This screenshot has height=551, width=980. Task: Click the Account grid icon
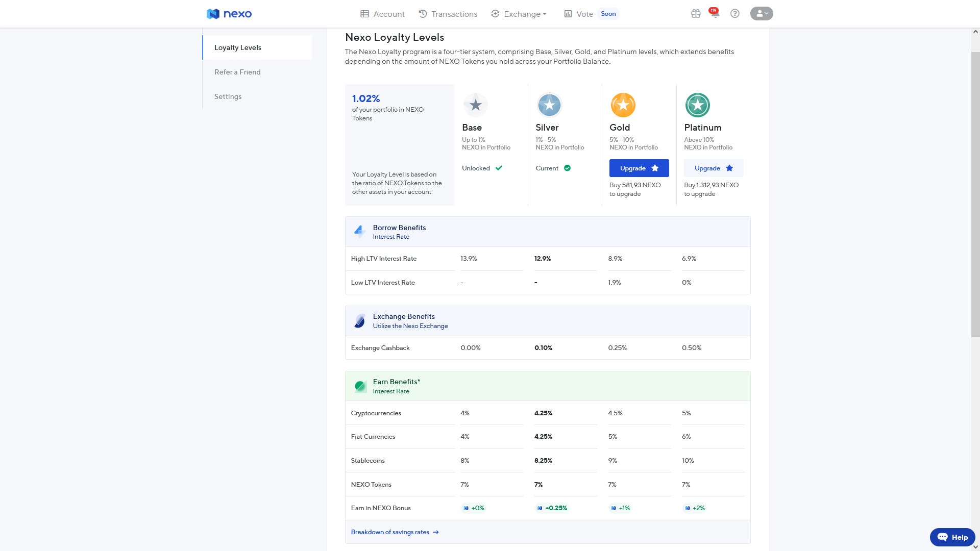click(364, 14)
